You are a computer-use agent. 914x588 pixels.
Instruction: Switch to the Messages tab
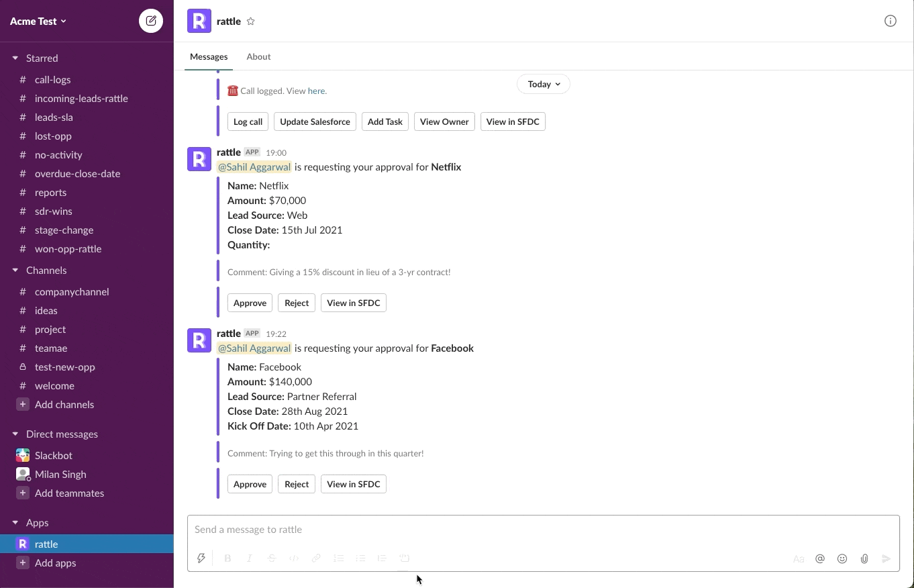click(209, 56)
